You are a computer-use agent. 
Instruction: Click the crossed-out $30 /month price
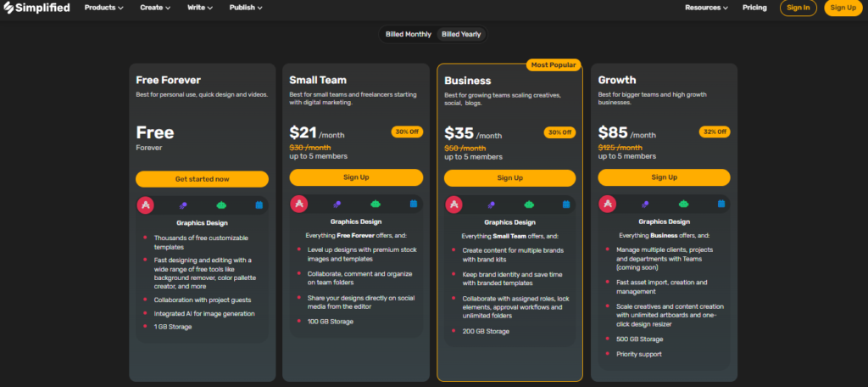310,148
